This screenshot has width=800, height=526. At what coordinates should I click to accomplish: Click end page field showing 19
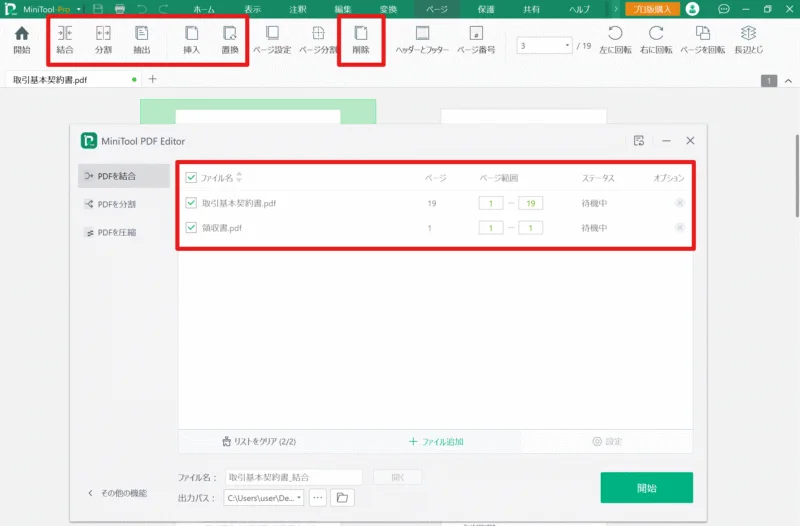[x=531, y=203]
